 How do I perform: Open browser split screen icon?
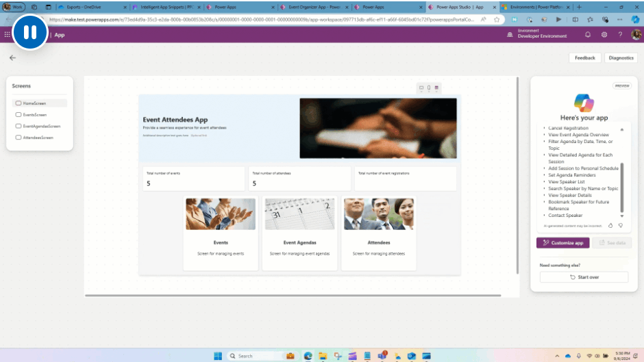click(575, 19)
